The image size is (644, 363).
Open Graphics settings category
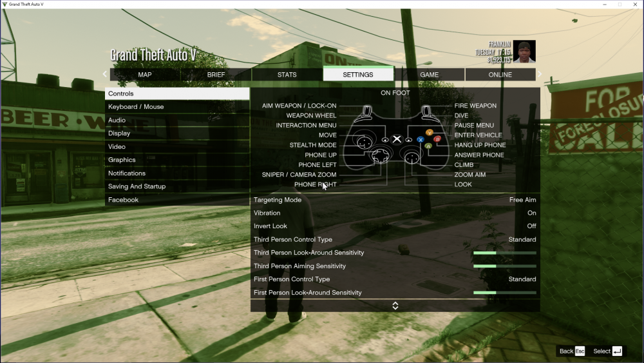pos(177,159)
